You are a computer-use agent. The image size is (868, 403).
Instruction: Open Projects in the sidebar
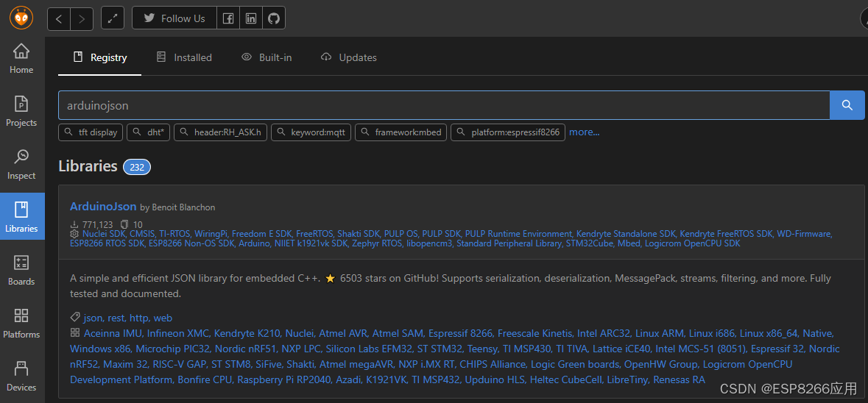tap(21, 112)
